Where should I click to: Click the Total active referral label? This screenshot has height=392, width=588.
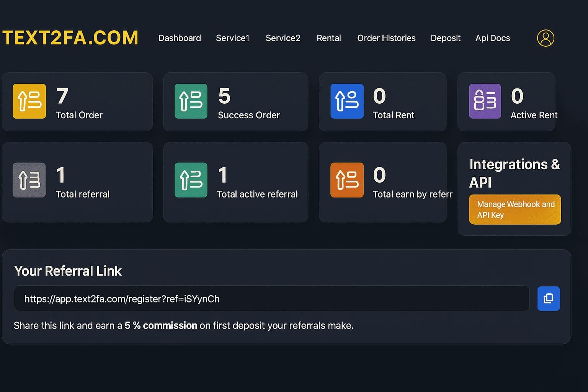257,194
